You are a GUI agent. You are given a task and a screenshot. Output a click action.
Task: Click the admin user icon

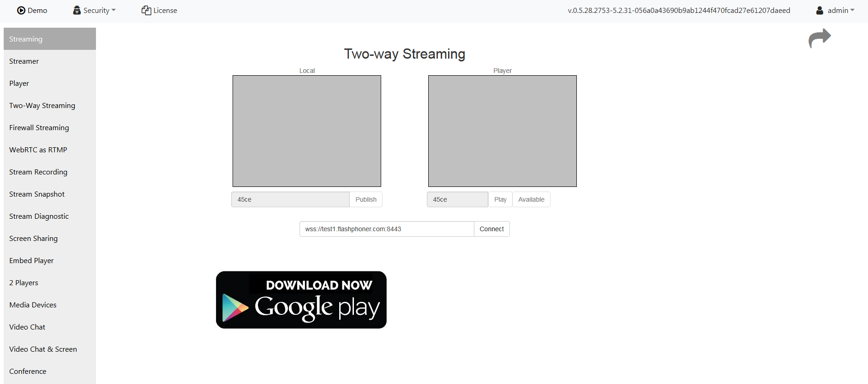[x=820, y=11]
